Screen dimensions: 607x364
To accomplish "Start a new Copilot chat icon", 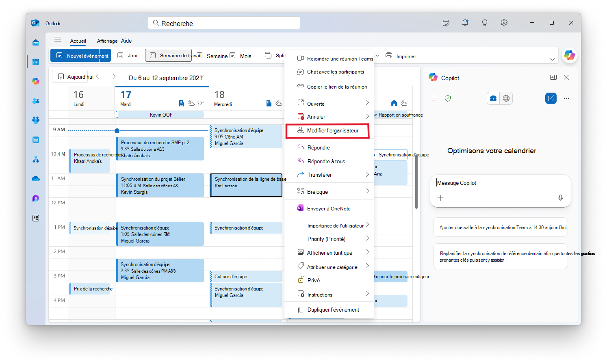I will click(551, 98).
